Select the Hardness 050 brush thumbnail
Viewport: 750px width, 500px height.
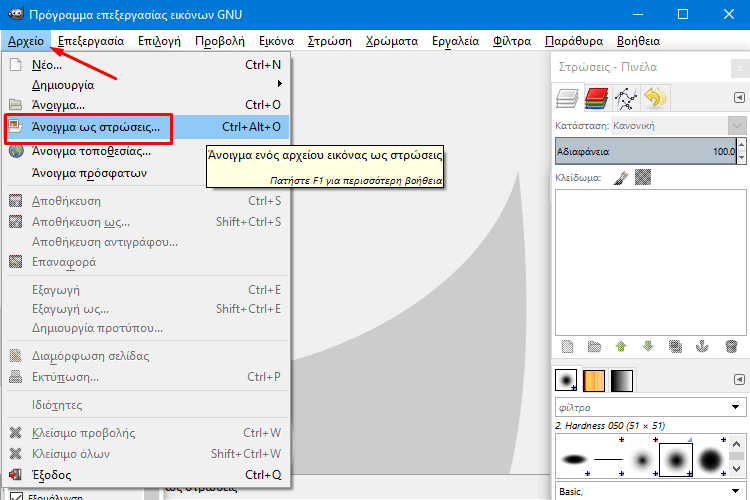(x=676, y=460)
